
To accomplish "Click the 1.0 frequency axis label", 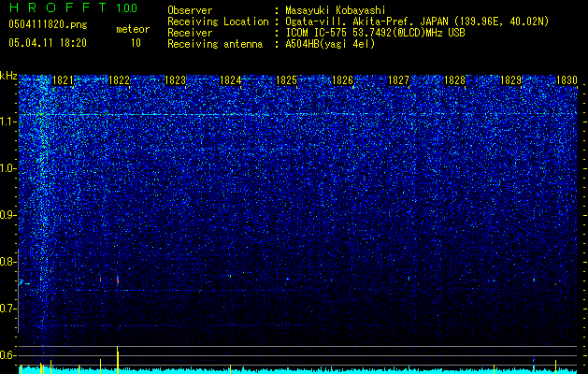I will pyautogui.click(x=7, y=168).
